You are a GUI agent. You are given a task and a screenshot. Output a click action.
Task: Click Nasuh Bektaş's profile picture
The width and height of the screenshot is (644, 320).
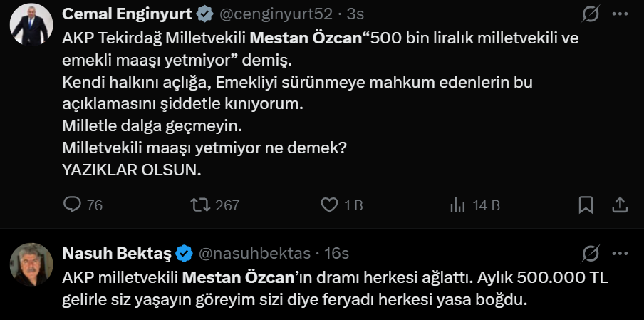tap(31, 264)
